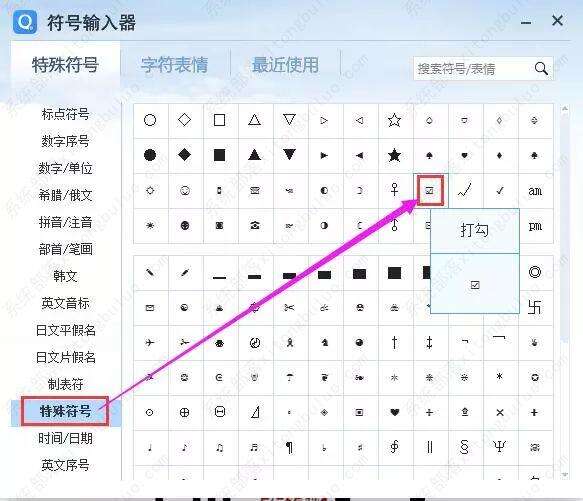Insert the square root √ symbol
Screen dimensions: 583x501
point(465,190)
